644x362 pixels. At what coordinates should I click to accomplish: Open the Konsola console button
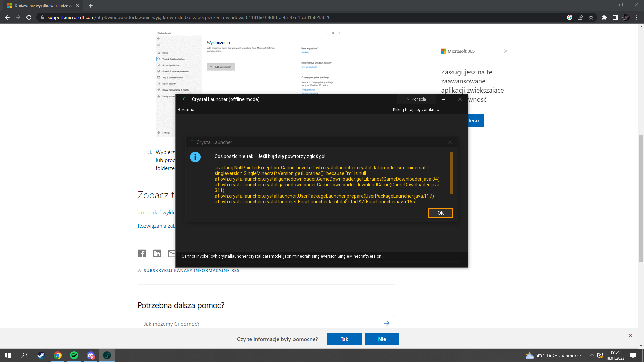click(416, 99)
